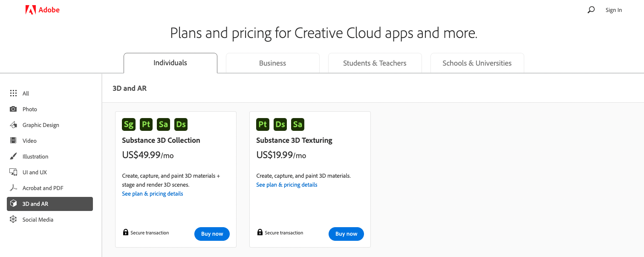644x257 pixels.
Task: Click Sg icon in Substance 3D Collection
Action: 129,124
